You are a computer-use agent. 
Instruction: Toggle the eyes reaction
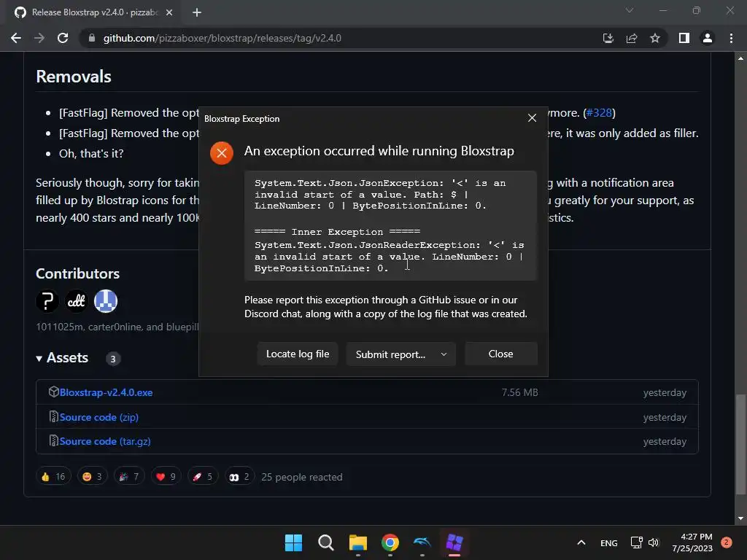239,477
